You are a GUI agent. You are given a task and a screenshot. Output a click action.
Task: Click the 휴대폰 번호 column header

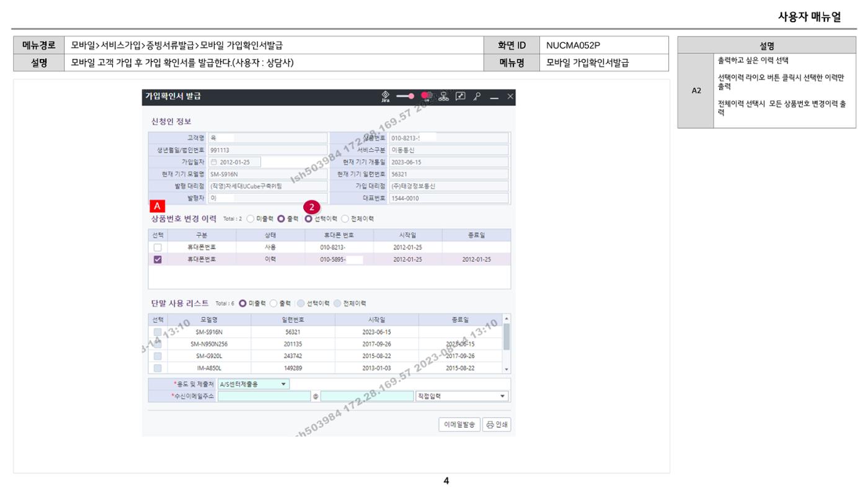(339, 235)
